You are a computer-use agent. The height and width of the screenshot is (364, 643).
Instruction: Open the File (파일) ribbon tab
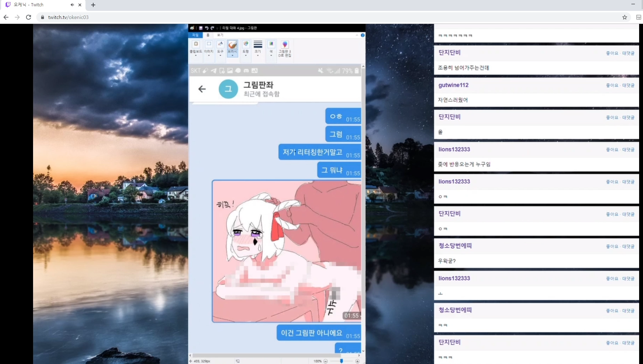[195, 35]
